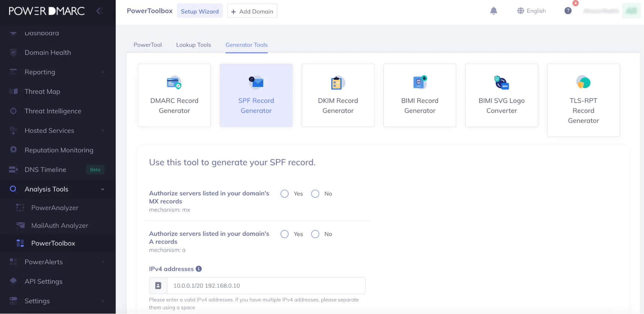
Task: Select Yes for MX records authorization
Action: tap(284, 194)
